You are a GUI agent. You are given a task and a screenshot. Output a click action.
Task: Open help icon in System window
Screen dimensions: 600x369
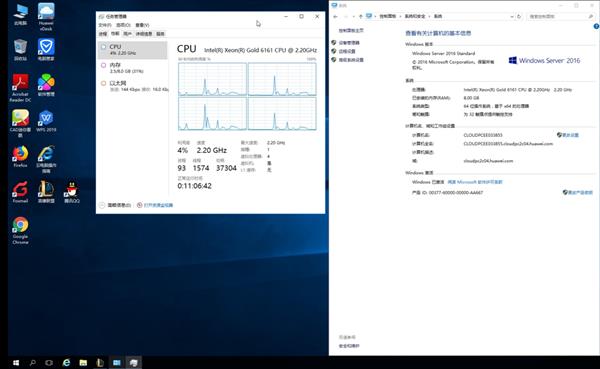(x=596, y=26)
